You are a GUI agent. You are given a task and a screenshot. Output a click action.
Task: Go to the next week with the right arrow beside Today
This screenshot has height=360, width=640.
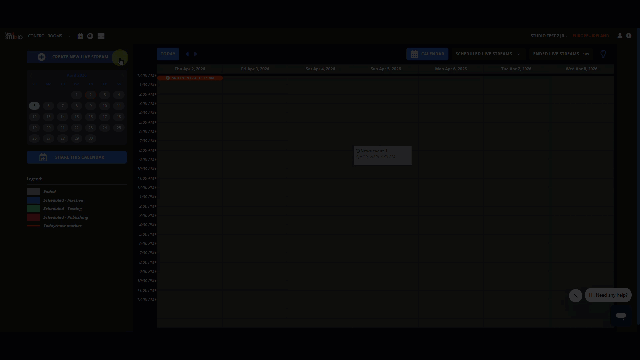click(196, 54)
